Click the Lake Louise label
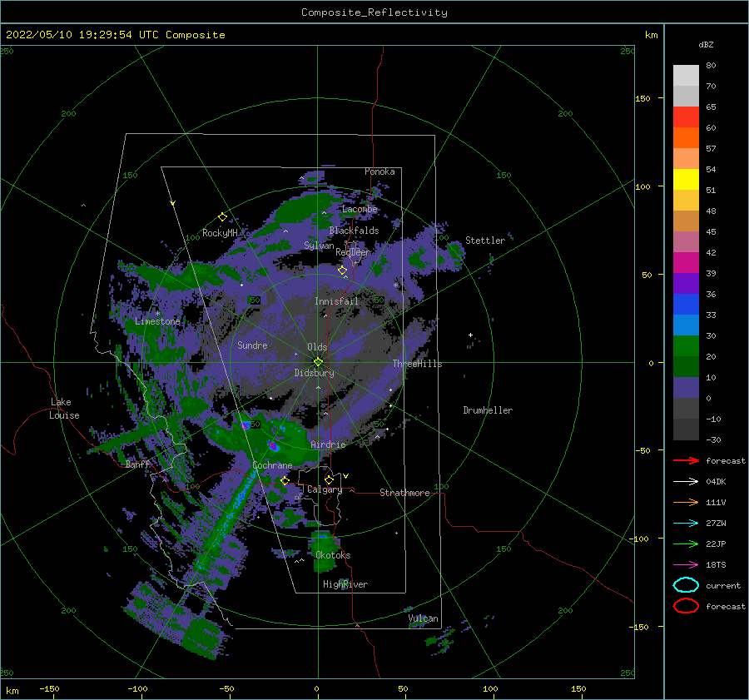This screenshot has width=749, height=700. [x=64, y=409]
